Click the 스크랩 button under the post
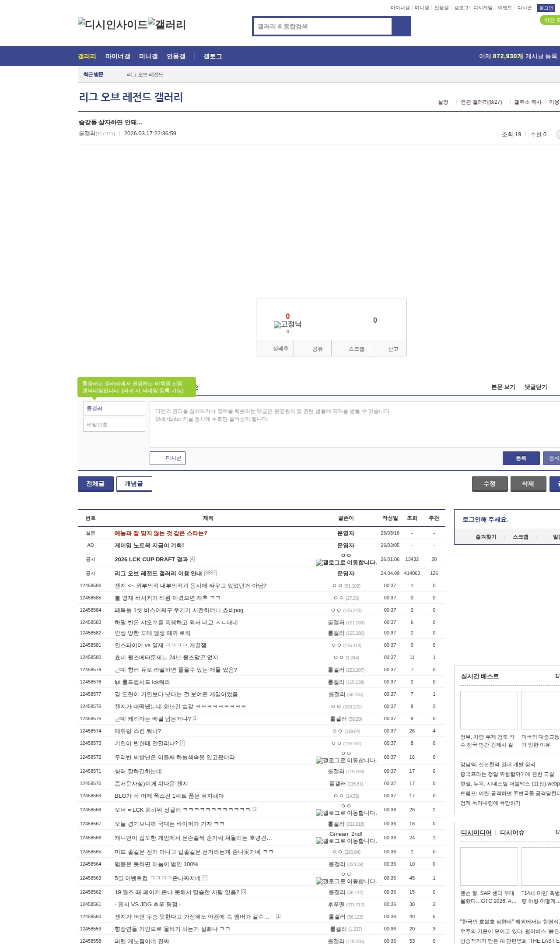The height and width of the screenshot is (944, 560). 350,349
